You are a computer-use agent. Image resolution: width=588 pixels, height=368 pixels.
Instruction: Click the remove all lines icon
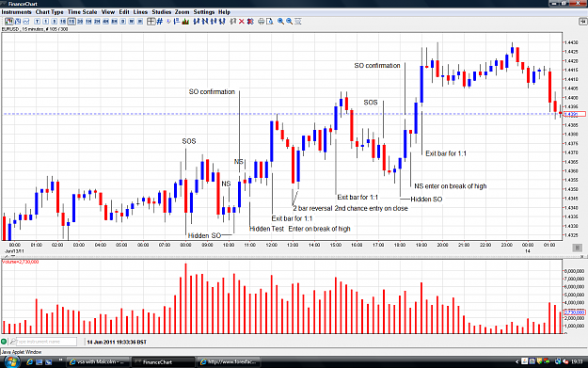250,22
